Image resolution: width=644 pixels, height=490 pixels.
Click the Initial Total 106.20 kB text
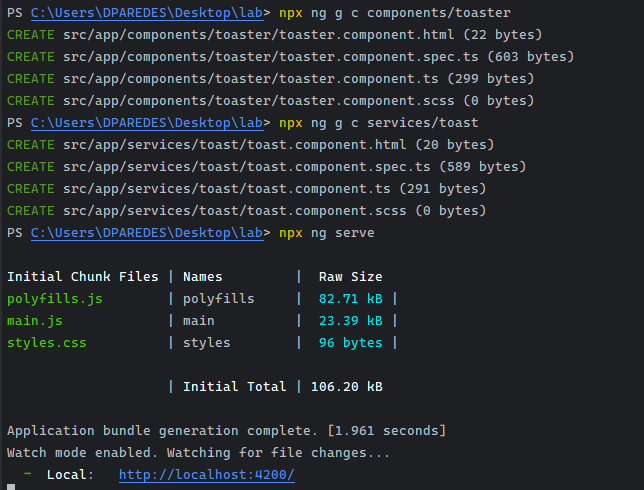283,386
